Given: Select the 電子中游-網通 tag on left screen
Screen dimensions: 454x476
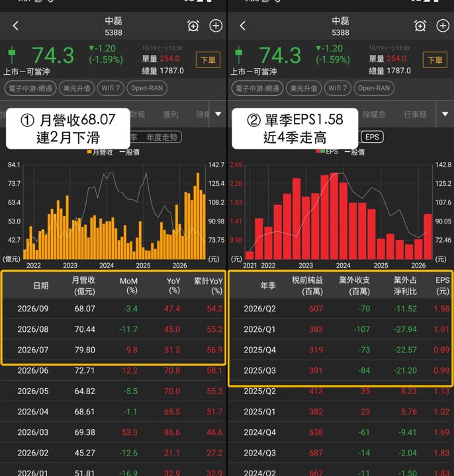Looking at the screenshot, I should tap(30, 89).
